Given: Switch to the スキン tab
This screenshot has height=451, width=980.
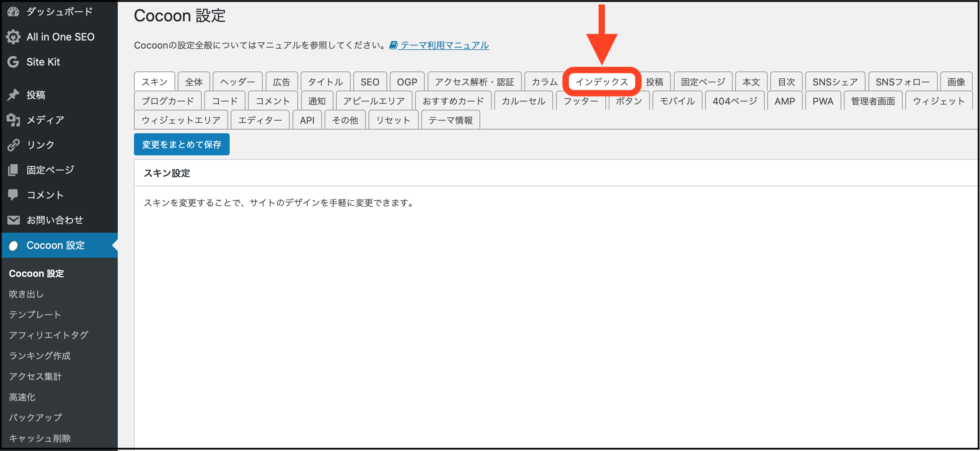Looking at the screenshot, I should (x=155, y=81).
